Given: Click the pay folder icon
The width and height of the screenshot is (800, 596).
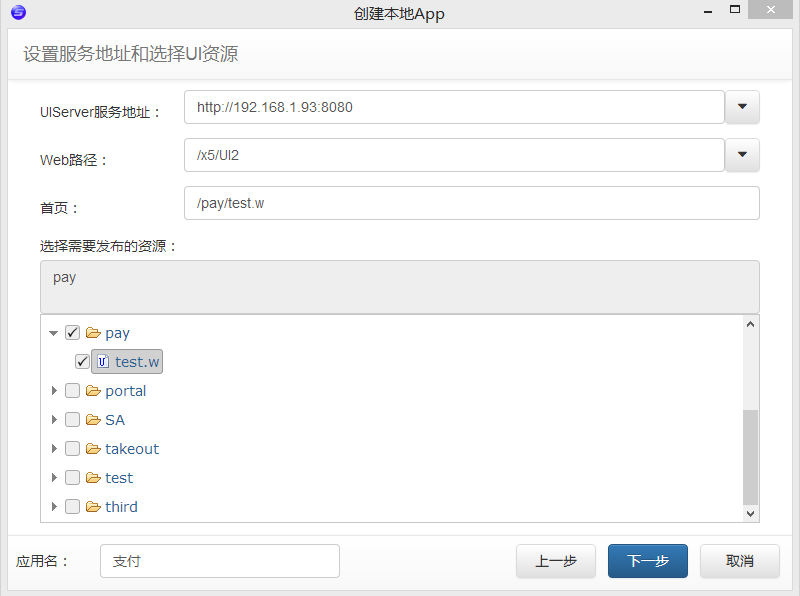Looking at the screenshot, I should 93,333.
